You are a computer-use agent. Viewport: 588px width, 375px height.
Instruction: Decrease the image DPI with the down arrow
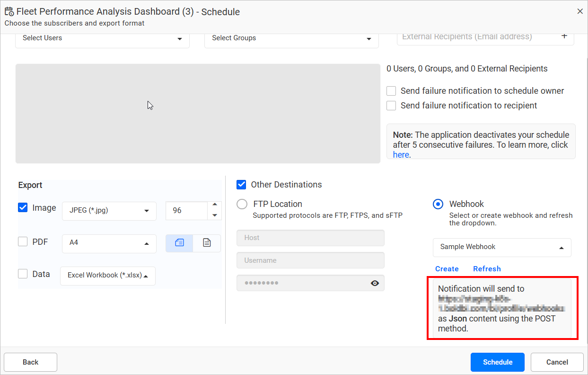215,215
